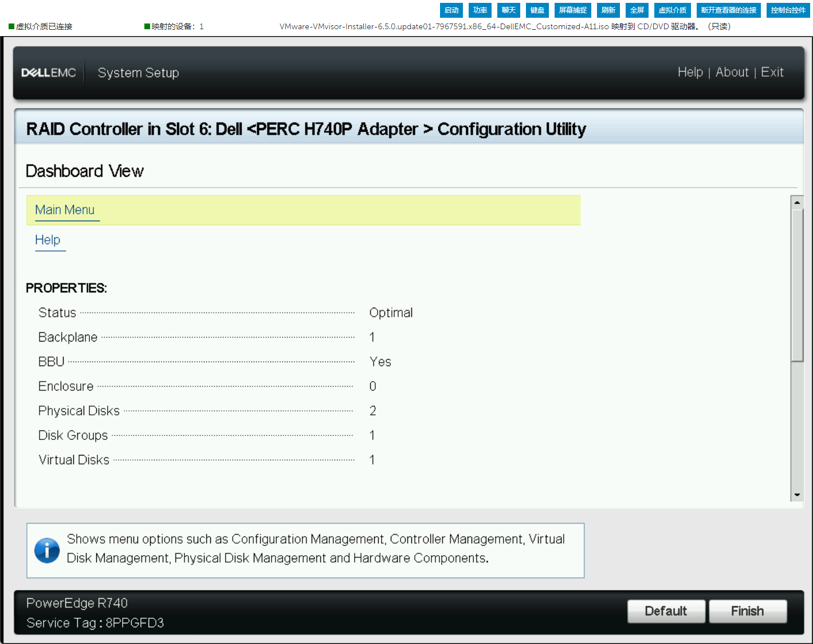Click the Dell EMC logo
Image resolution: width=813 pixels, height=644 pixels.
click(x=49, y=73)
